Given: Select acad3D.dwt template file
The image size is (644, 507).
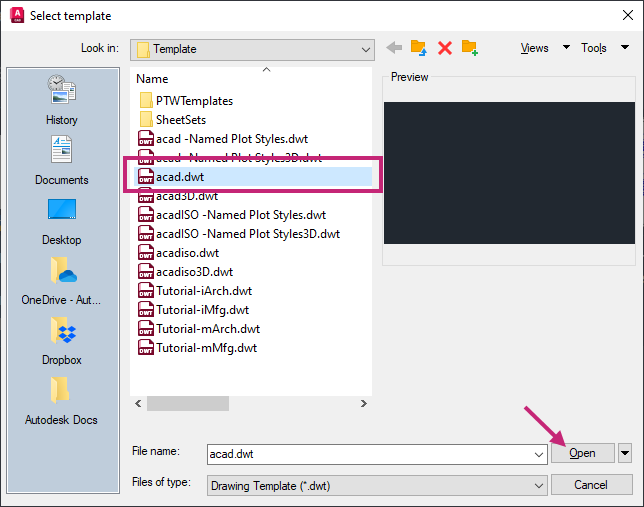Looking at the screenshot, I should (178, 196).
